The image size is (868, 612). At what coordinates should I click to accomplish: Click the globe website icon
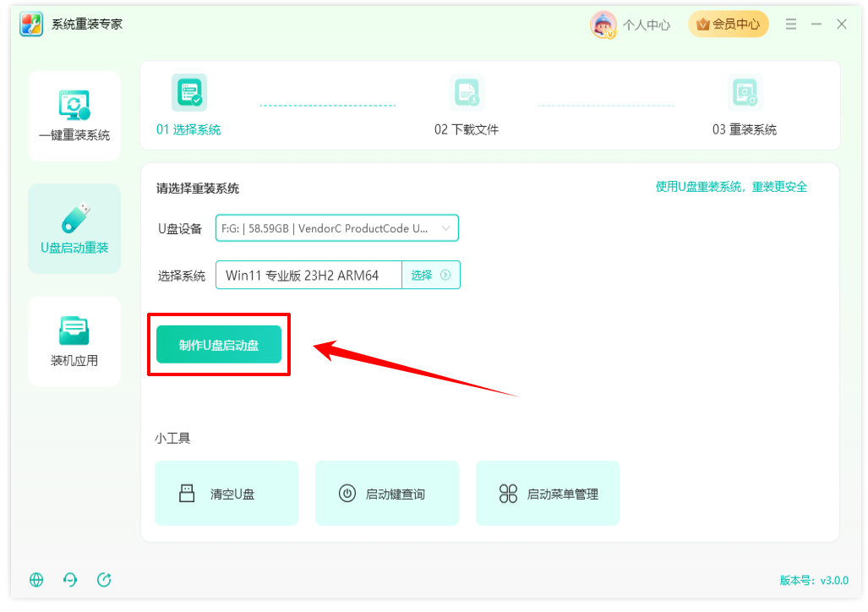pyautogui.click(x=36, y=580)
